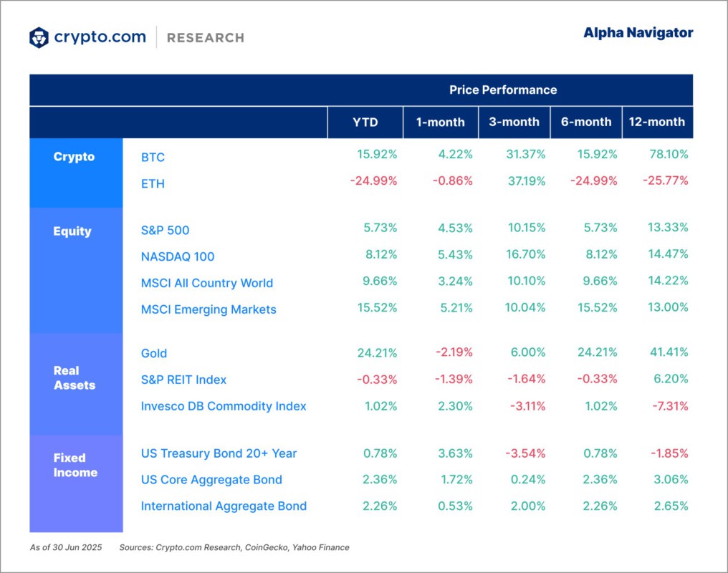Select the 12-month column header
Screen dimensions: 728x573
tap(658, 122)
